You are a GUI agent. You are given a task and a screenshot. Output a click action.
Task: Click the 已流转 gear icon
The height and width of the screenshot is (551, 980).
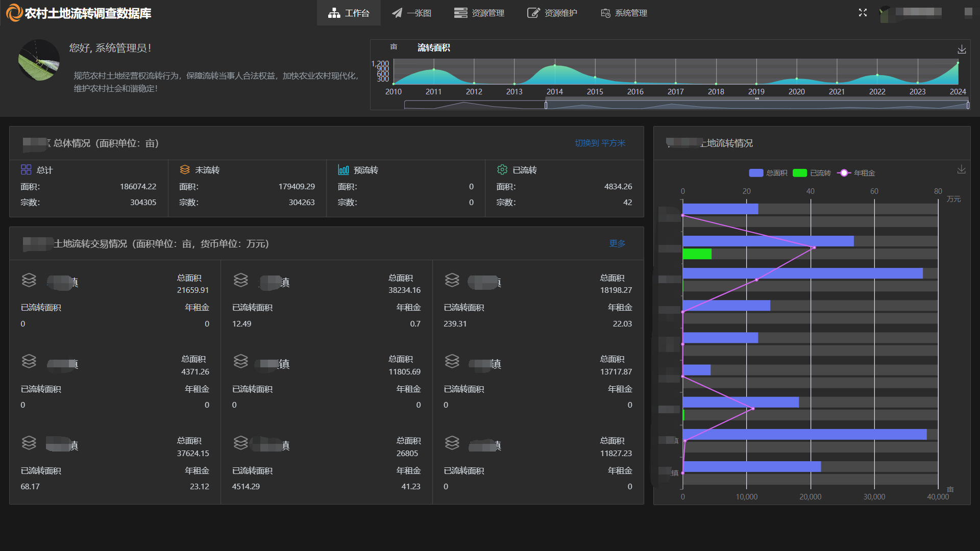click(x=502, y=169)
